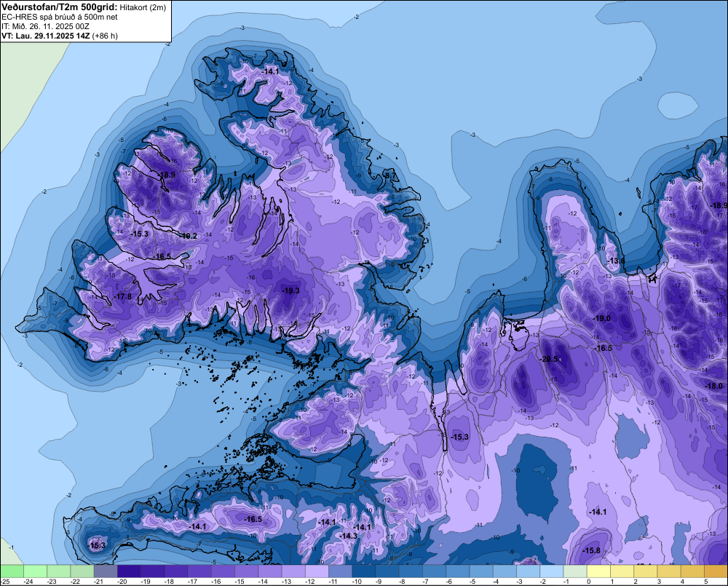Click the -19.3 temperature label on map
This screenshot has height=586, width=728.
point(290,290)
